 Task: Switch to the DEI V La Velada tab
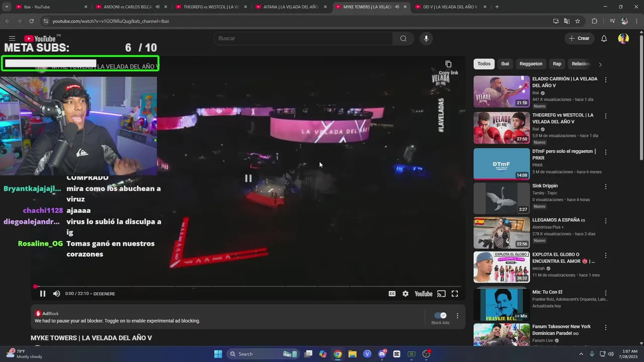tap(450, 7)
